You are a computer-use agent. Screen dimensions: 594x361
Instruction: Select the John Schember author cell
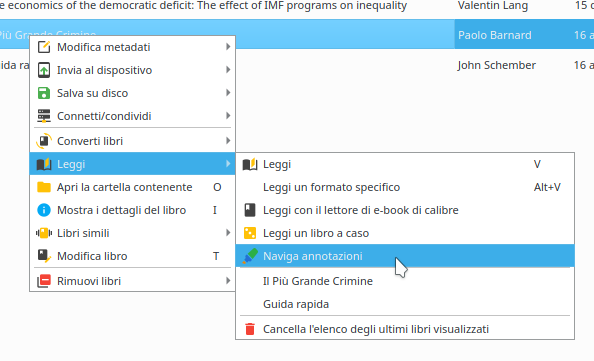[x=496, y=65]
